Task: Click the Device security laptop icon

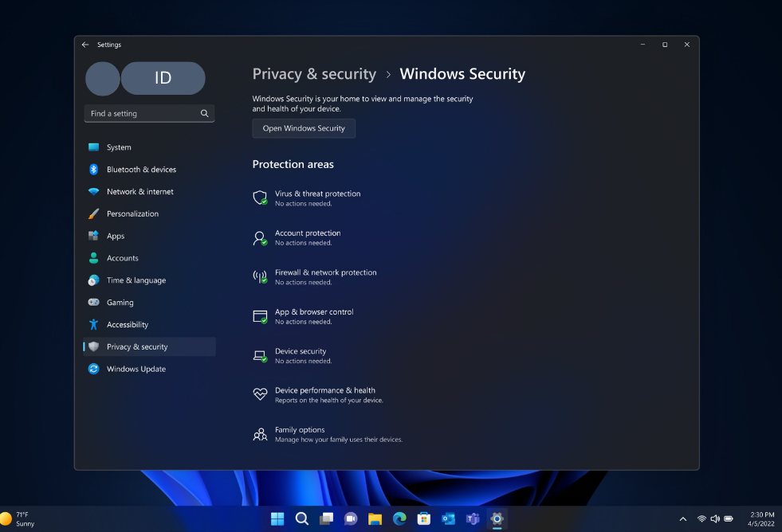Action: click(260, 356)
